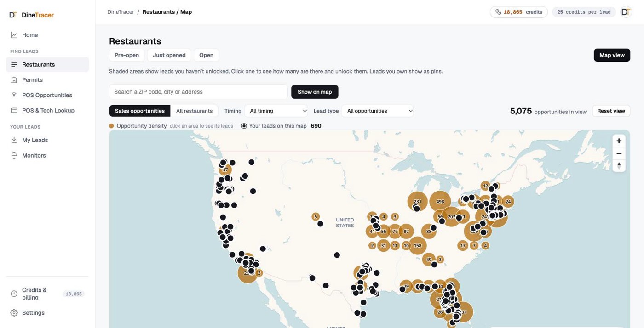Open Home in the sidebar
Viewport: 644px width, 328px height.
[x=47, y=35]
